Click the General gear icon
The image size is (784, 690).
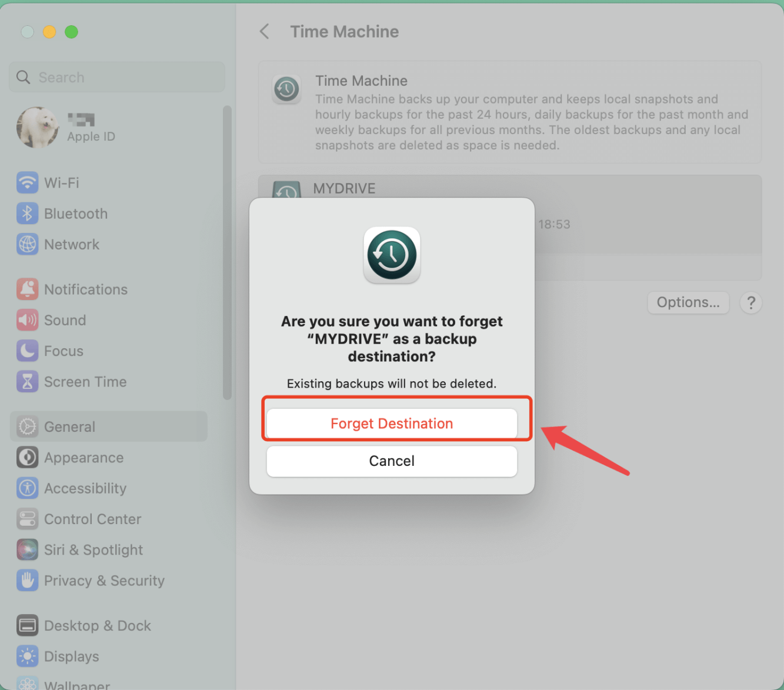[27, 426]
